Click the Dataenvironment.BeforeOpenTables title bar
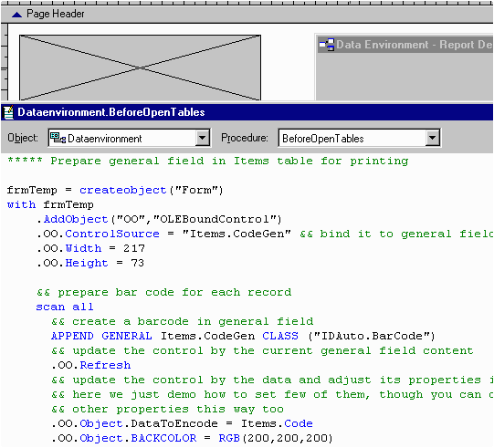The width and height of the screenshot is (494, 448). [247, 112]
